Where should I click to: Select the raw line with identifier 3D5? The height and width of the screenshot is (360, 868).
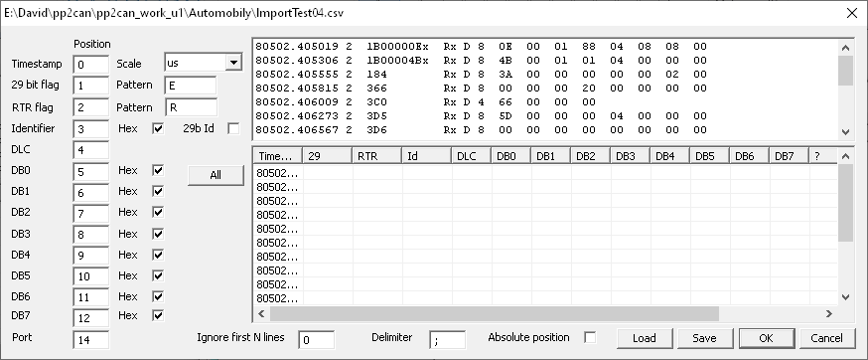(x=481, y=116)
